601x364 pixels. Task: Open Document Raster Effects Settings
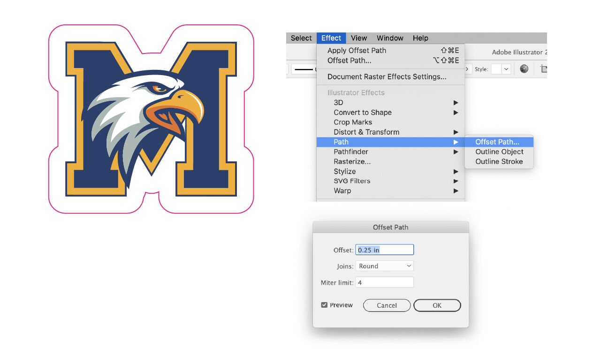(390, 76)
